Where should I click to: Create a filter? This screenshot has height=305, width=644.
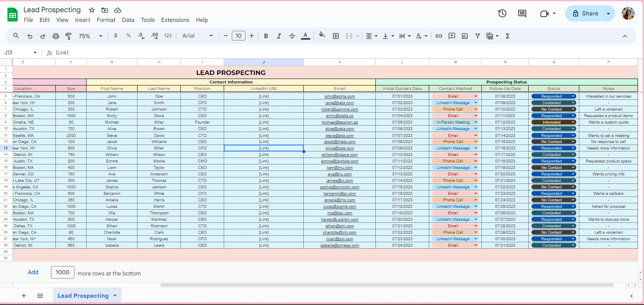(x=478, y=36)
